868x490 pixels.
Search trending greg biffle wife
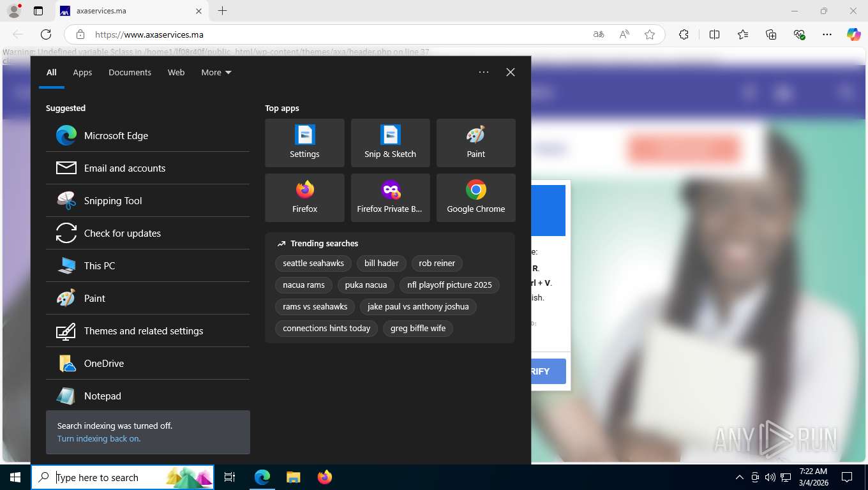pos(418,328)
